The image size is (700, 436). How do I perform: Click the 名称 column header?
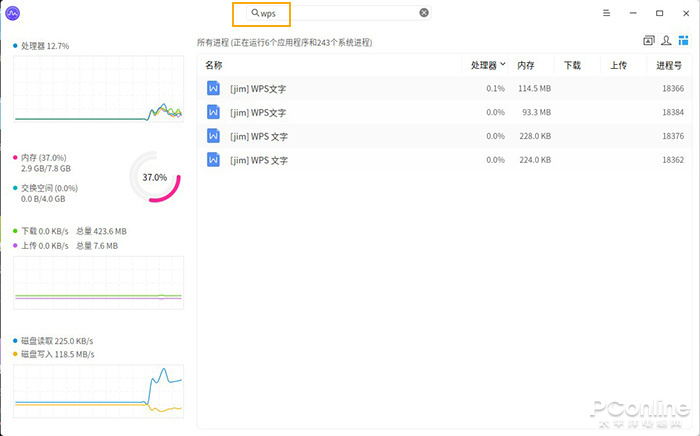214,65
